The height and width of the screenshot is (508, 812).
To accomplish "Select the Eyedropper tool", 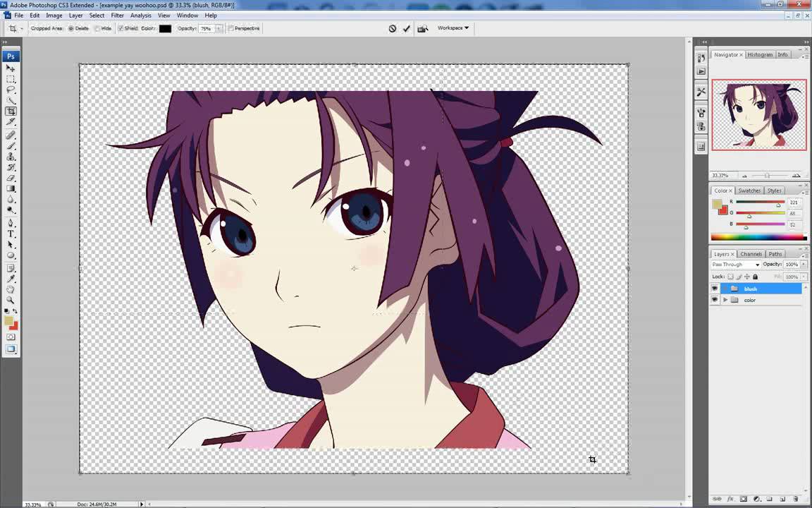I will (11, 279).
